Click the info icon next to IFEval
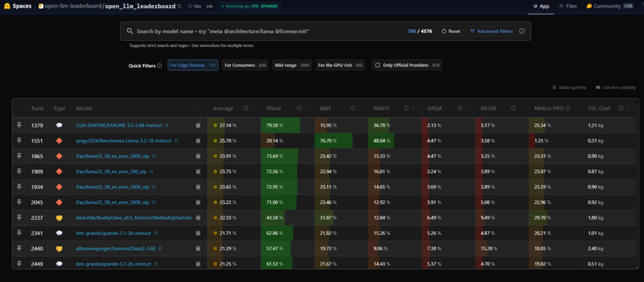Image resolution: width=644 pixels, height=282 pixels. click(299, 109)
